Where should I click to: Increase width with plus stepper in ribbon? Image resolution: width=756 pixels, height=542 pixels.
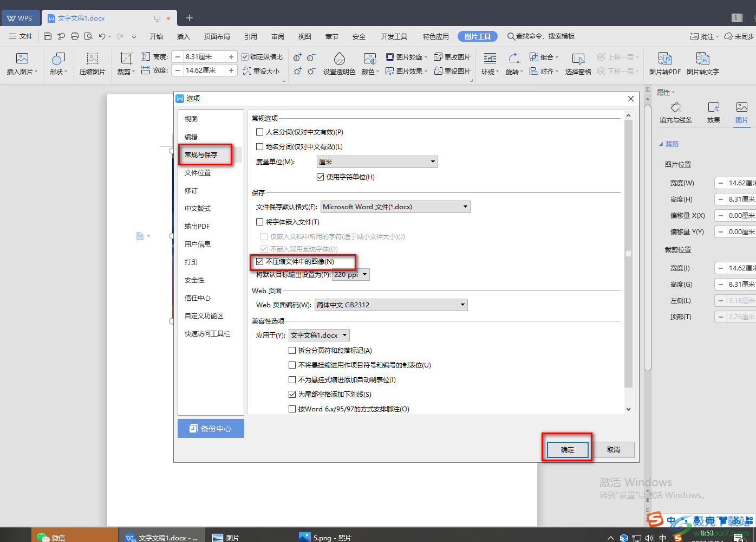(x=231, y=70)
